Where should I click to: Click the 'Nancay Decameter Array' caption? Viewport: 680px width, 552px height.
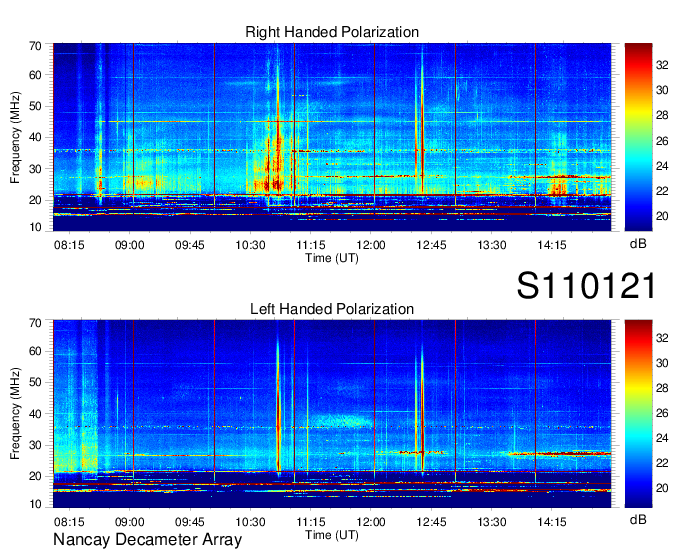point(147,540)
